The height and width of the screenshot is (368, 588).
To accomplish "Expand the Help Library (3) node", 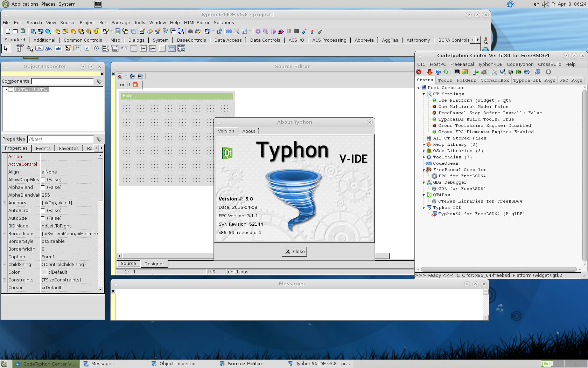I will pos(424,145).
